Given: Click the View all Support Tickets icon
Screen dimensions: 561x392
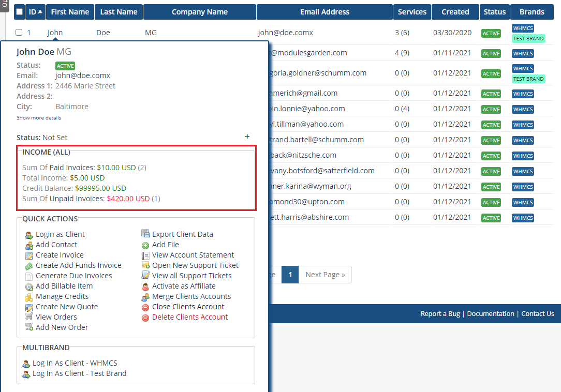Looking at the screenshot, I should coord(145,276).
